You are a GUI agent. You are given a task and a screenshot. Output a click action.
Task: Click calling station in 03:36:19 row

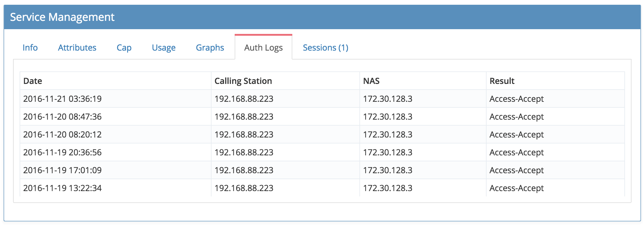coord(244,99)
